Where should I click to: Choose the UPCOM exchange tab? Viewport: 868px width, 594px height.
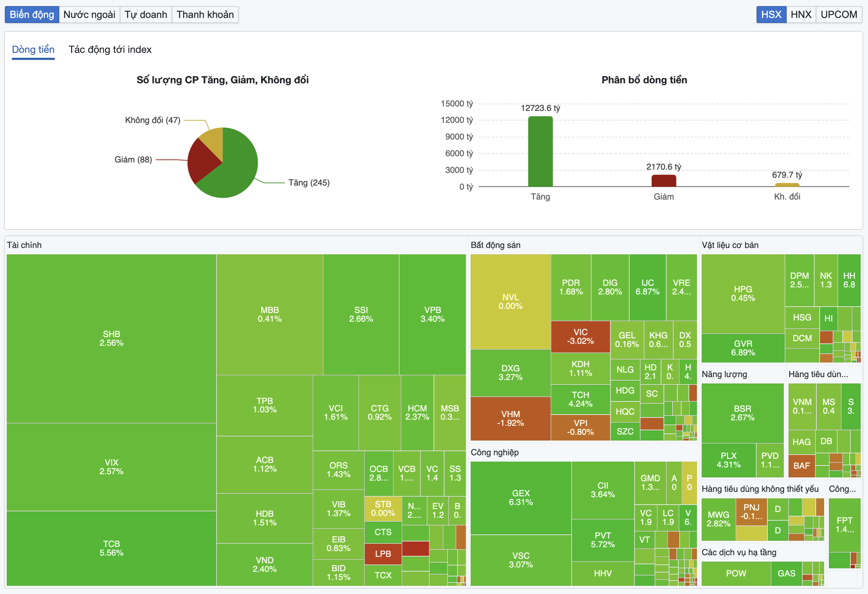tap(839, 14)
